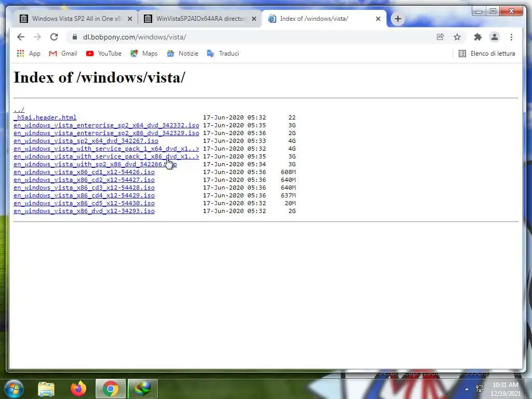This screenshot has height=399, width=532.
Task: Click the 608M size value
Action: (x=288, y=172)
